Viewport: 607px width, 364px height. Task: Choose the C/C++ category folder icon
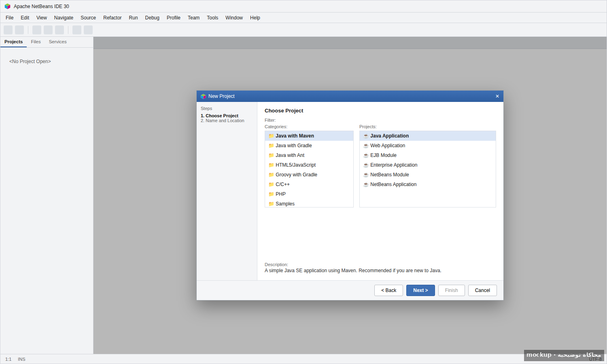(271, 184)
